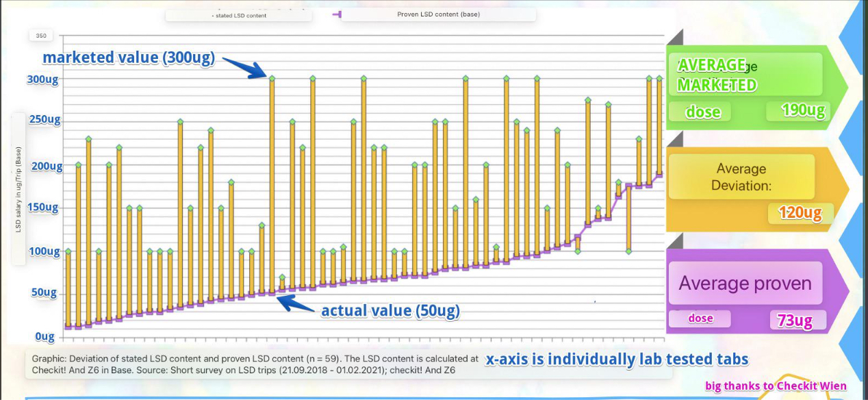This screenshot has height=400, width=868.
Task: Click the green diamond marker the marketed arrow indicates
Action: point(272,79)
